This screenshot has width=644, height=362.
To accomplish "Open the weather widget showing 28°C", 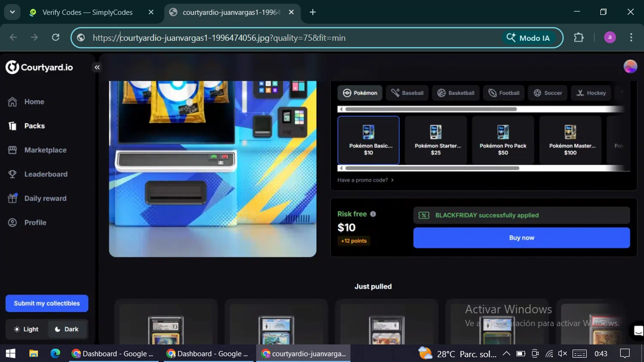I will (x=457, y=354).
